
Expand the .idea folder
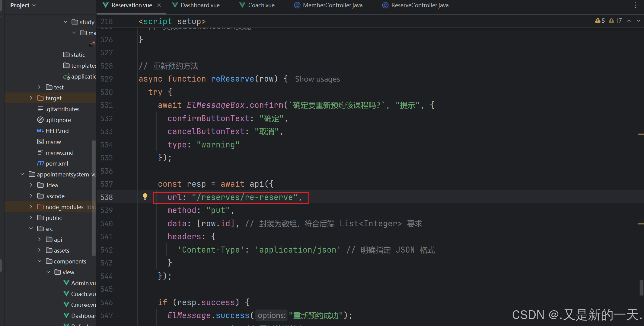[31, 185]
